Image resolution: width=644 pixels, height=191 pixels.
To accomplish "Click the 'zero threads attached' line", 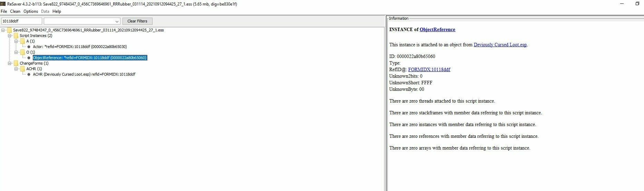I will [x=442, y=101].
